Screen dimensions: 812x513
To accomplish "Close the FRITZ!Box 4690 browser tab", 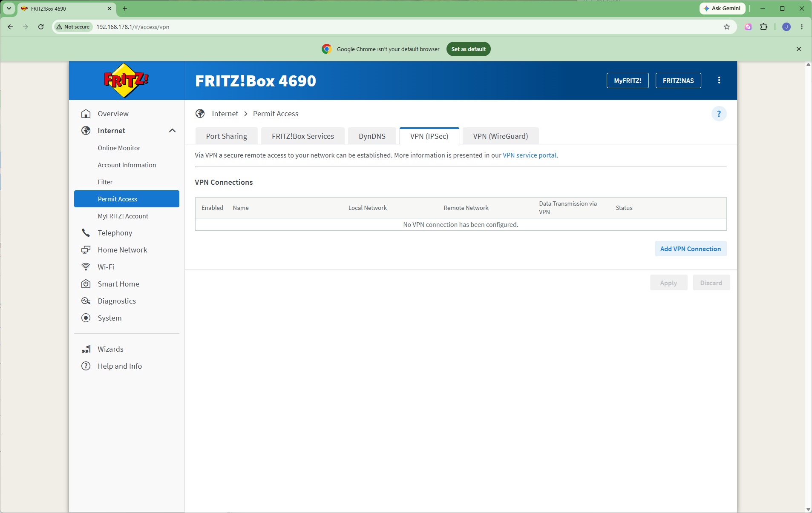I will pyautogui.click(x=109, y=9).
